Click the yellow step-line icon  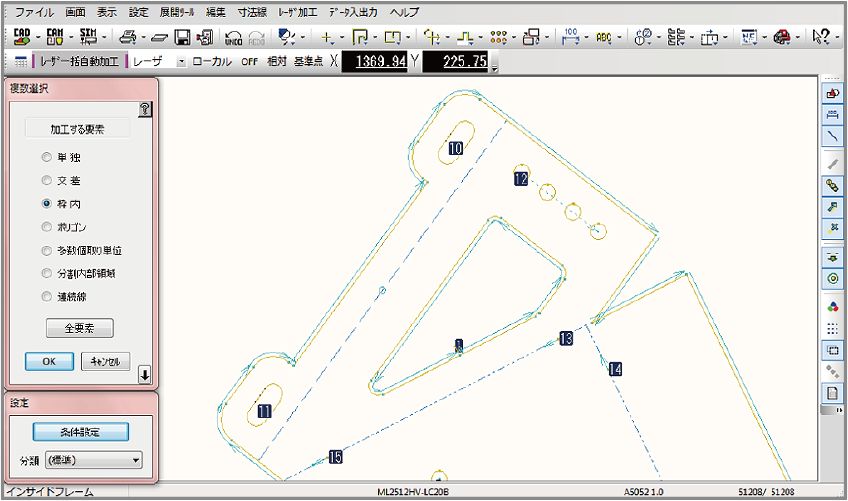coord(465,37)
